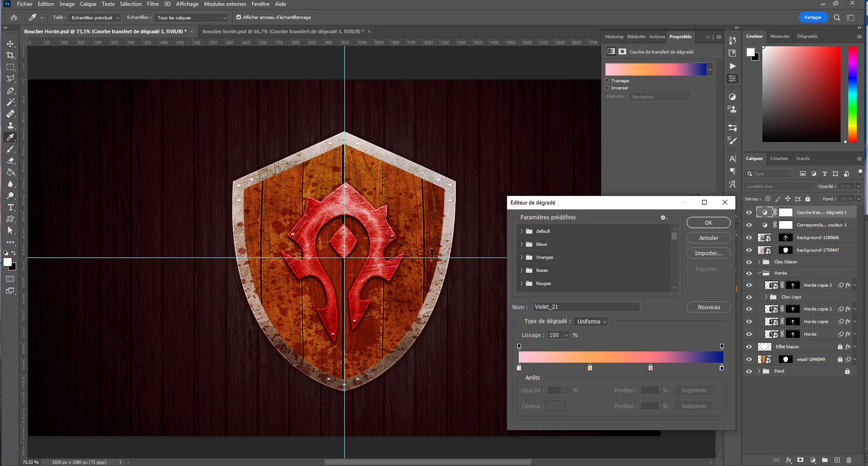
Task: Select the pink-red gradient color stop
Action: 651,368
